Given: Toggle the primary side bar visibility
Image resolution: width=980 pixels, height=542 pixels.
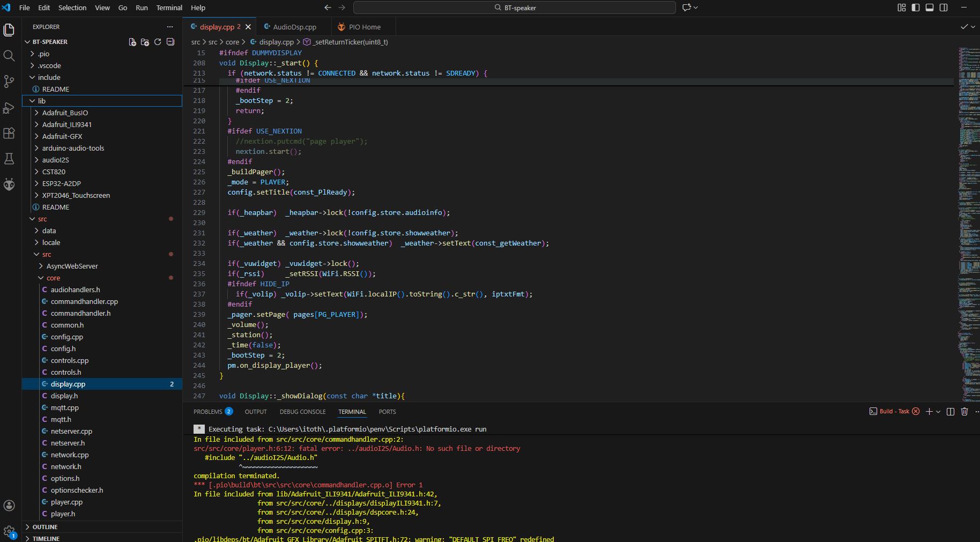Looking at the screenshot, I should click(916, 8).
